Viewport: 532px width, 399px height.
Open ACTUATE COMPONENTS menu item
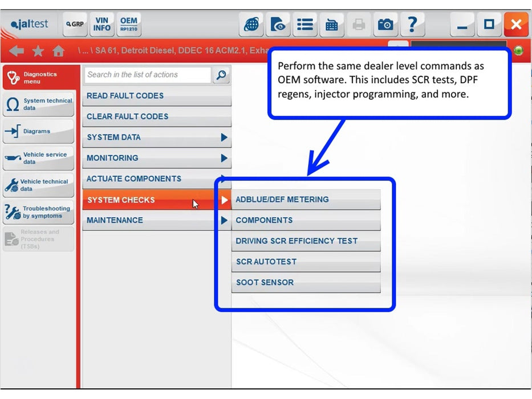pyautogui.click(x=157, y=179)
